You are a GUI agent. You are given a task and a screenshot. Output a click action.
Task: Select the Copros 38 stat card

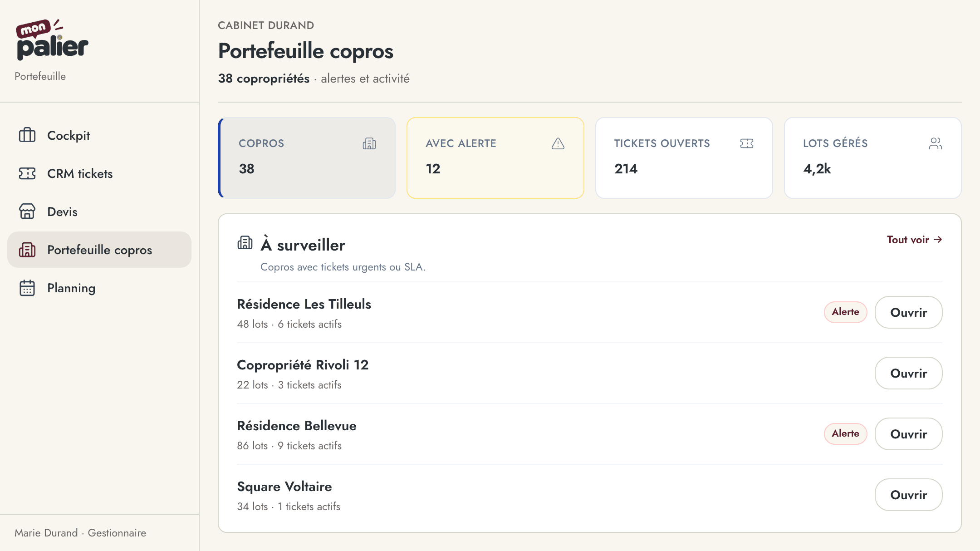(307, 158)
